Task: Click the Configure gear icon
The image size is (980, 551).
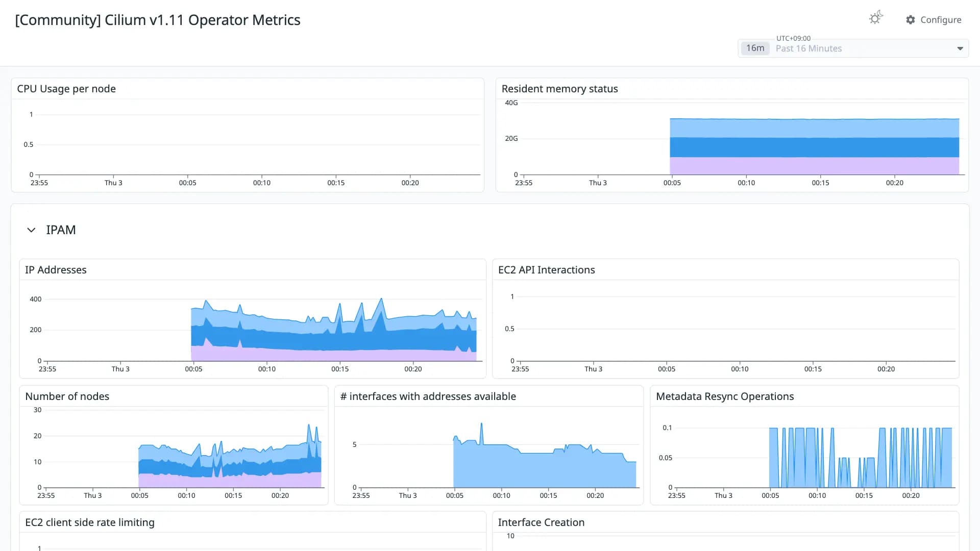Action: click(x=910, y=20)
